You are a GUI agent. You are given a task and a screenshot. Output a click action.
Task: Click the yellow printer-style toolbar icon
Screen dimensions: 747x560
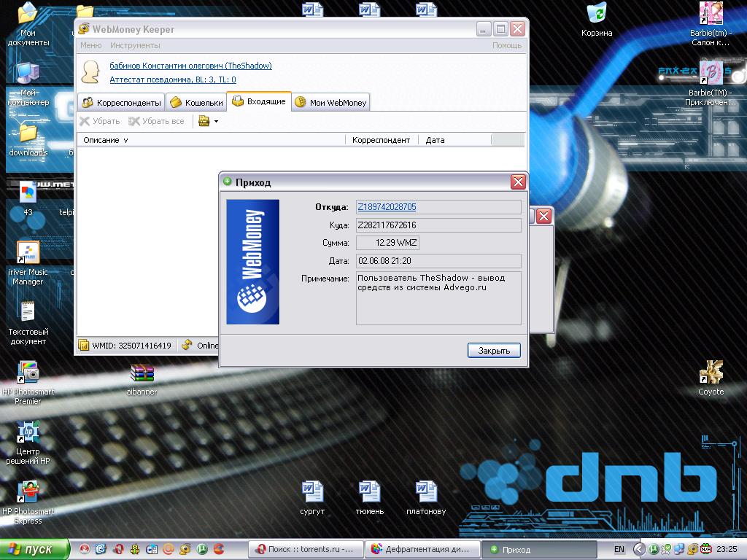point(204,121)
